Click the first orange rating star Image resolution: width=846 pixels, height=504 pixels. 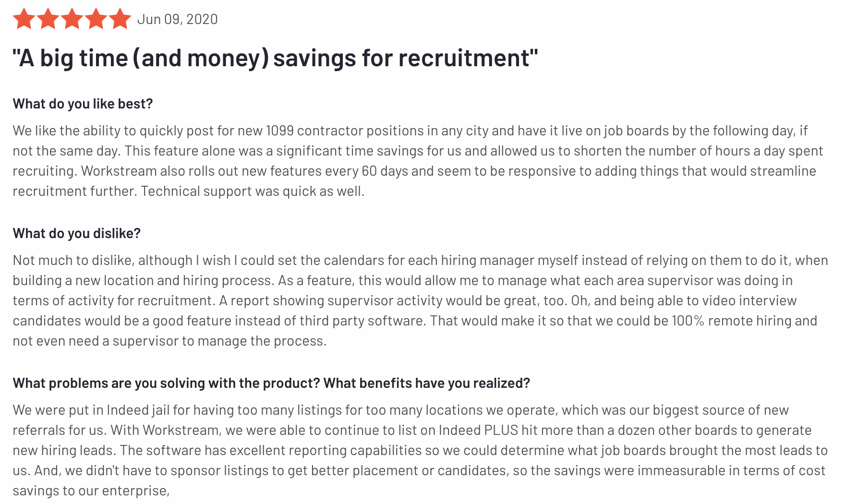[24, 19]
